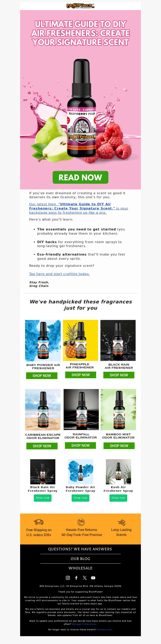Click the Unsubscribe link

click(104, 630)
